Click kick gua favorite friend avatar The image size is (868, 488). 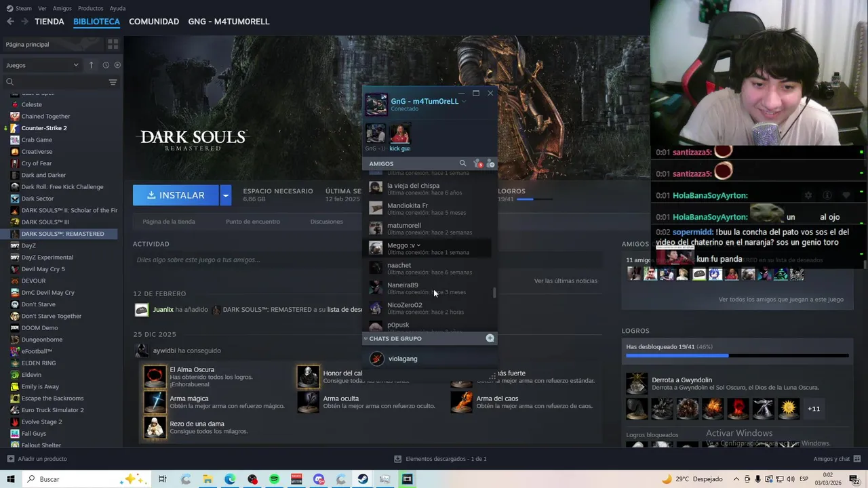(x=400, y=133)
